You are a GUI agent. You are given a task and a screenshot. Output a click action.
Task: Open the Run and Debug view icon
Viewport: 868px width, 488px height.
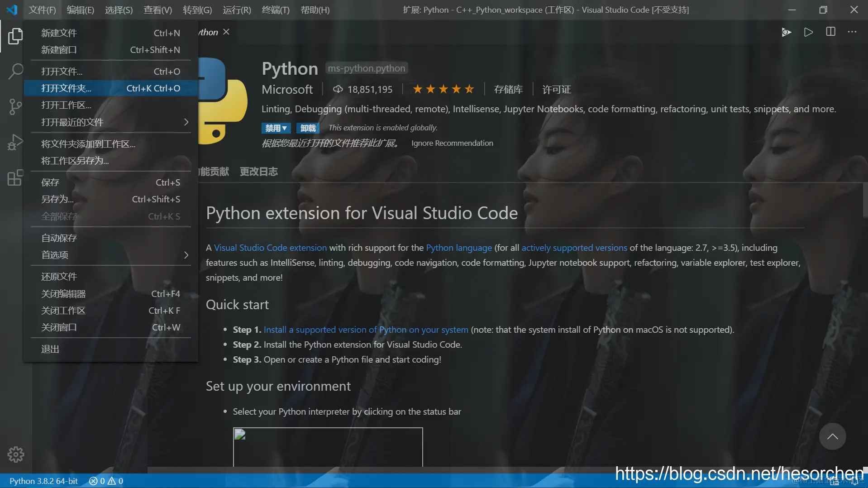pyautogui.click(x=15, y=142)
